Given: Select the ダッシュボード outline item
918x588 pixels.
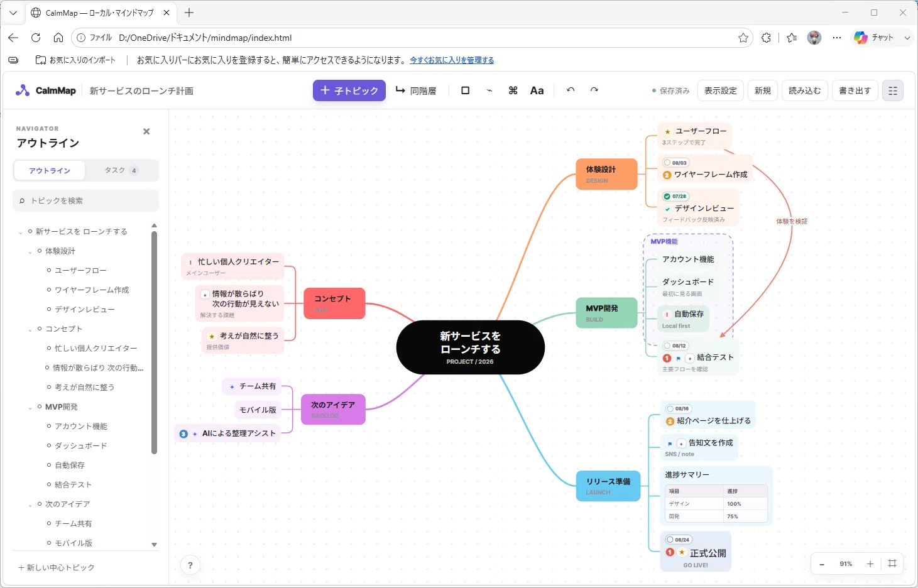Looking at the screenshot, I should click(x=81, y=446).
